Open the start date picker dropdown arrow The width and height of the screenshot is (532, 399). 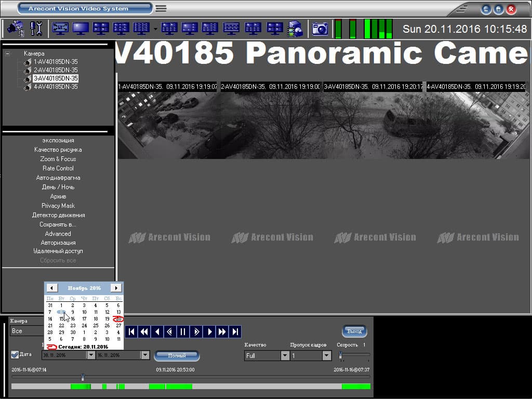pos(91,355)
